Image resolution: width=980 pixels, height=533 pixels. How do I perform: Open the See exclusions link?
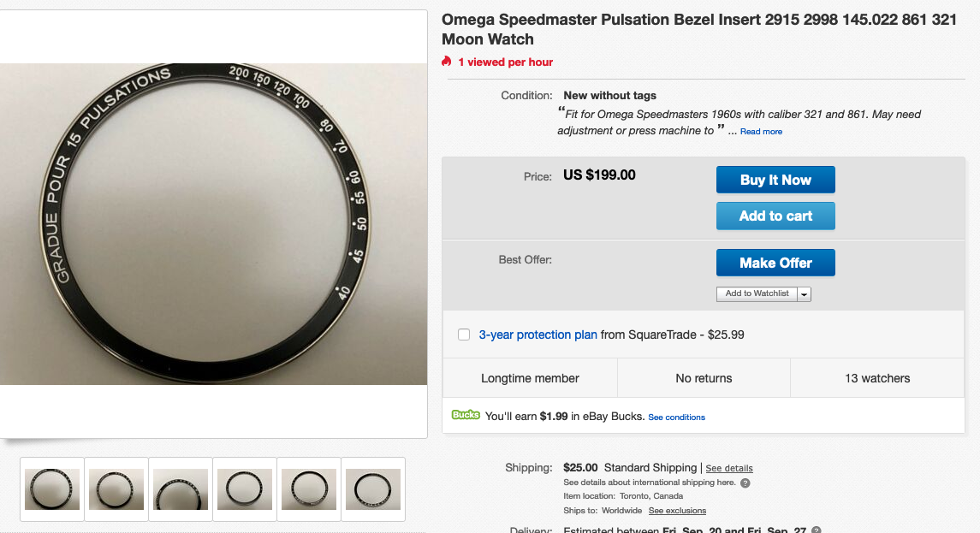point(677,511)
